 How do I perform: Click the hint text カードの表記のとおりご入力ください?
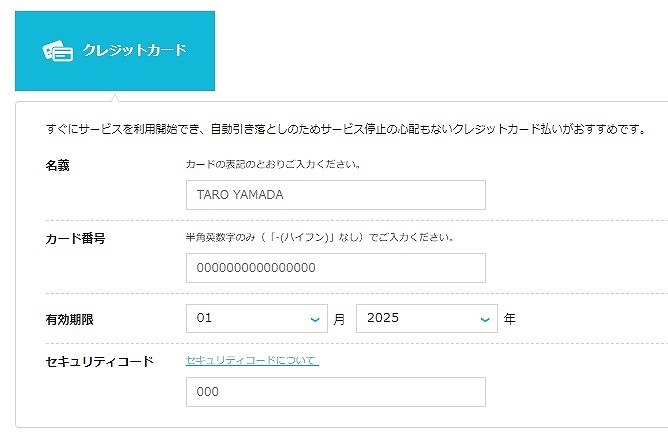tap(274, 164)
